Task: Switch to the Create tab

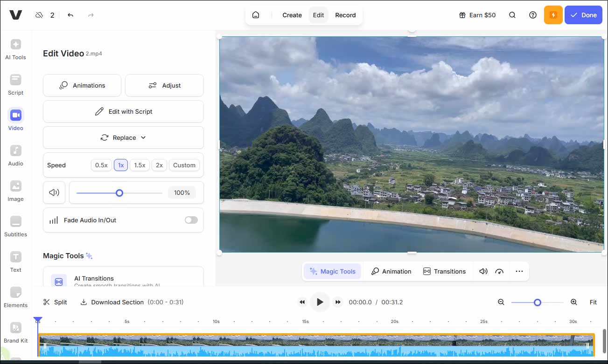Action: (x=292, y=14)
